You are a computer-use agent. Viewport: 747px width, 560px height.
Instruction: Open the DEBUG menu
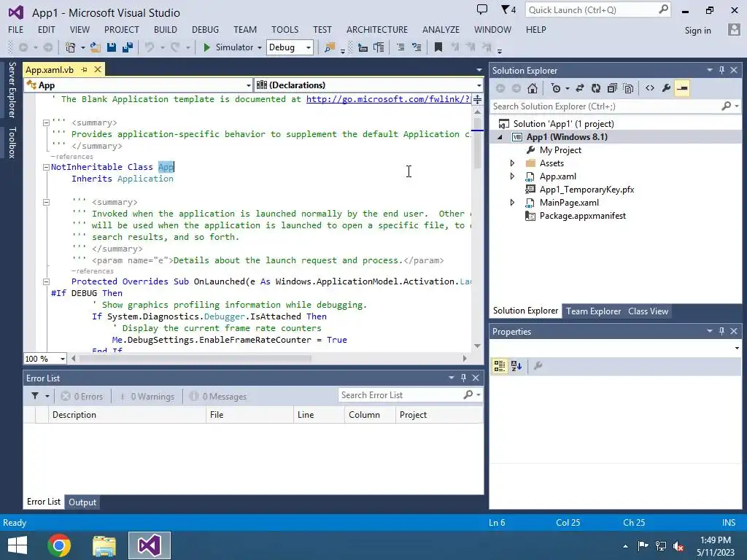click(x=205, y=29)
